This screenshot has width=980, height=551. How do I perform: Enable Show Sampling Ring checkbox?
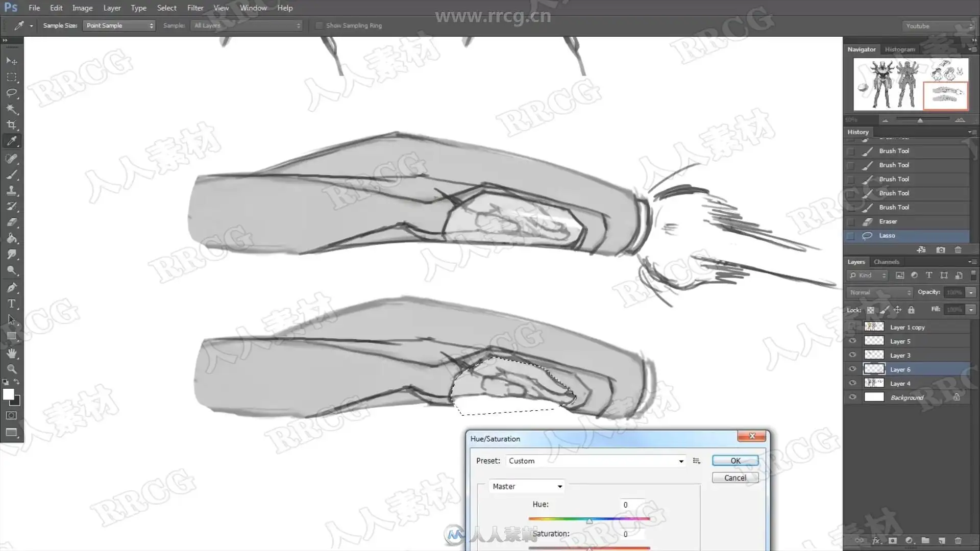(320, 26)
